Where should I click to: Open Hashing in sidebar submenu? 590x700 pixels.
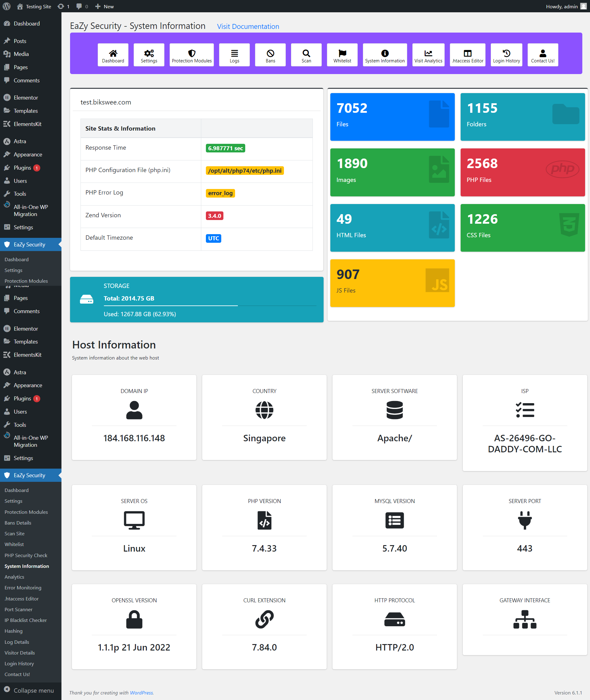pos(14,631)
